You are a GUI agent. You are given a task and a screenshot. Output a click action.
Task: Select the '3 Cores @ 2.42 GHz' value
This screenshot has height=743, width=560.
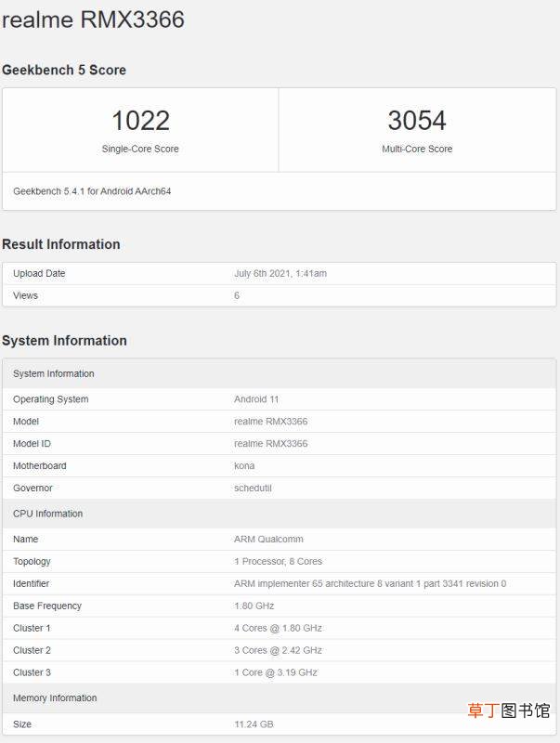[278, 651]
